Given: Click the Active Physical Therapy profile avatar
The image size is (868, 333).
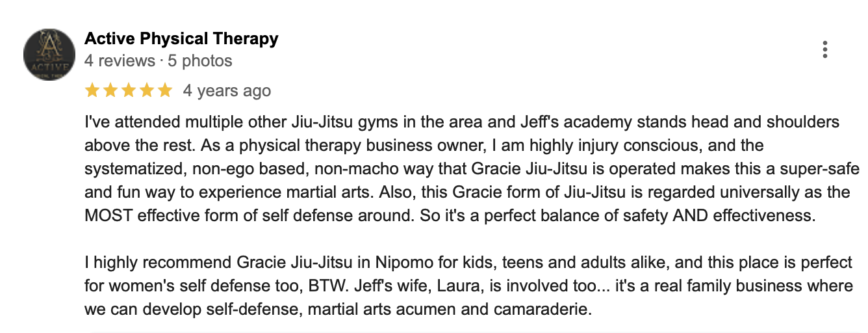Looking at the screenshot, I should point(49,54).
